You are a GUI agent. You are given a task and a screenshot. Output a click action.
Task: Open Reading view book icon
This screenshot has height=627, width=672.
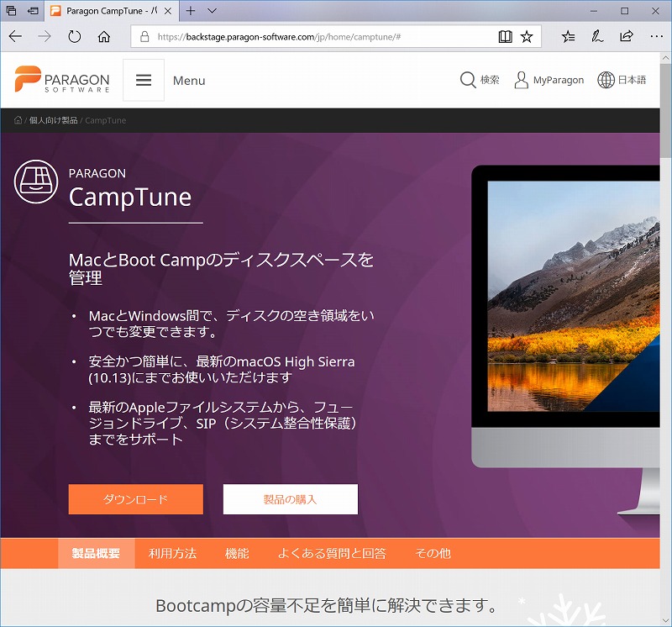tap(506, 36)
